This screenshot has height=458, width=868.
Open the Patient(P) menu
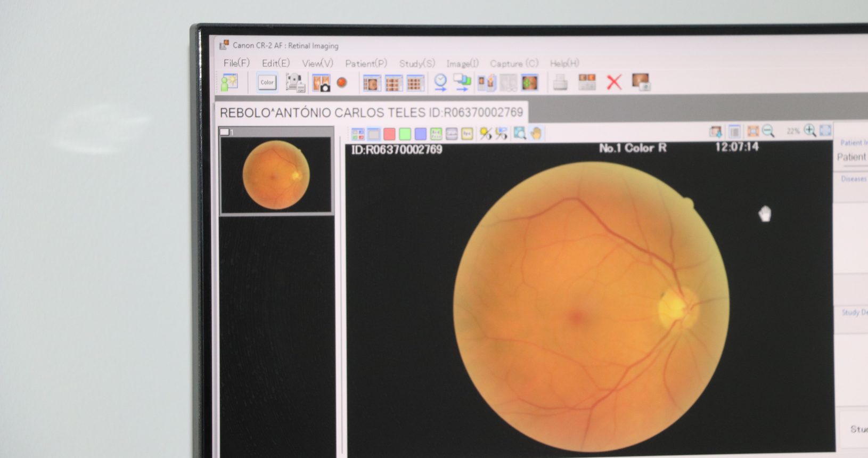(366, 63)
